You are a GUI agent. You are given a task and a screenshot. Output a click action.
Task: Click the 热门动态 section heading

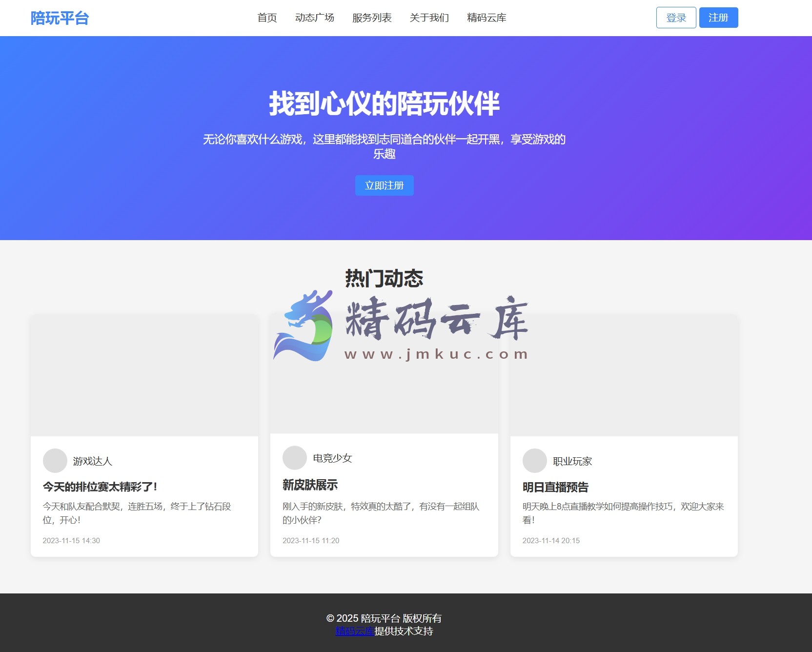385,278
